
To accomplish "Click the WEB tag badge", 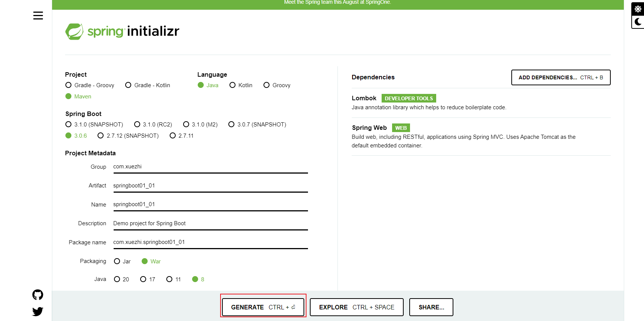I will (x=401, y=128).
